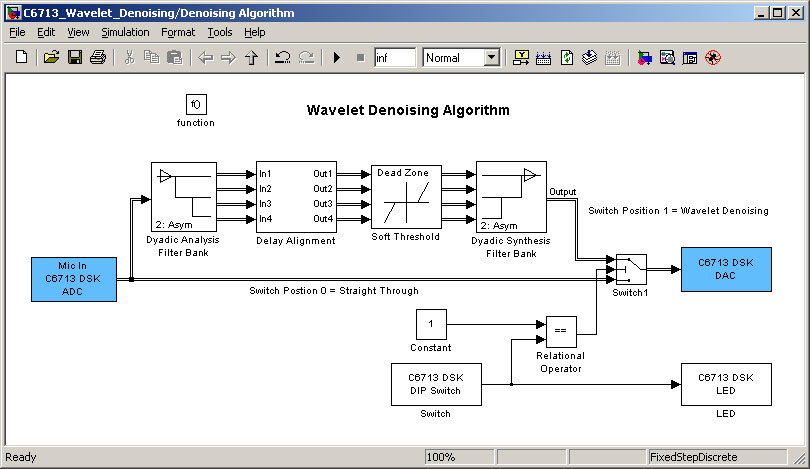Image resolution: width=810 pixels, height=469 pixels.
Task: Click the Open file folder icon
Action: (x=51, y=58)
